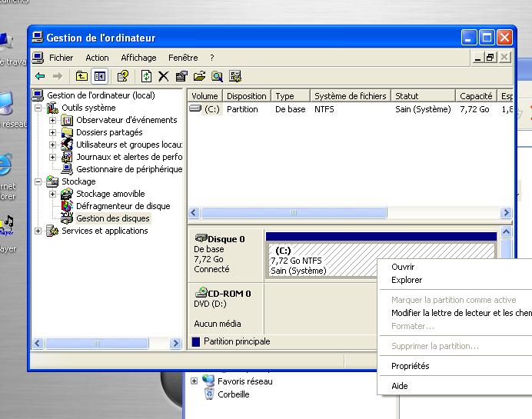Click the magnifier search toolbar icon
The image size is (532, 419).
click(217, 76)
